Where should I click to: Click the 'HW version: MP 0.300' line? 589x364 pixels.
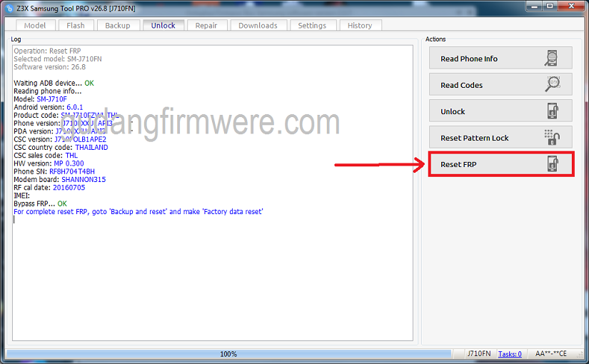pyautogui.click(x=49, y=163)
